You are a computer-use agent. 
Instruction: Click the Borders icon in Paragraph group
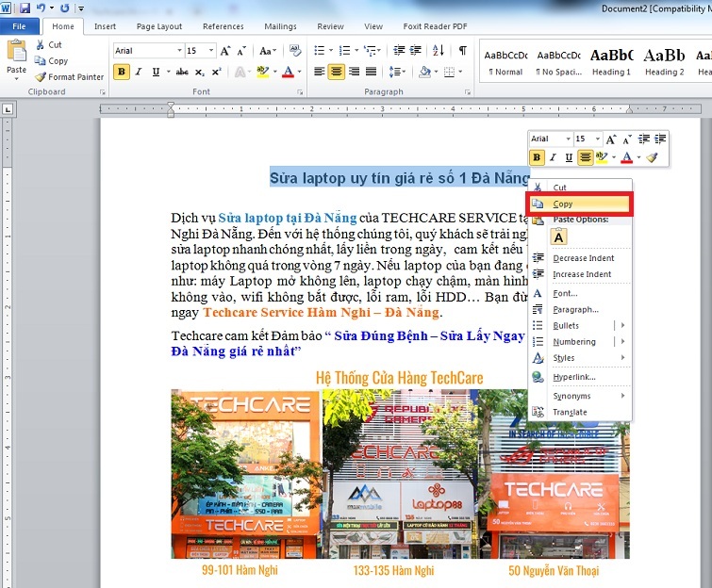click(x=449, y=72)
